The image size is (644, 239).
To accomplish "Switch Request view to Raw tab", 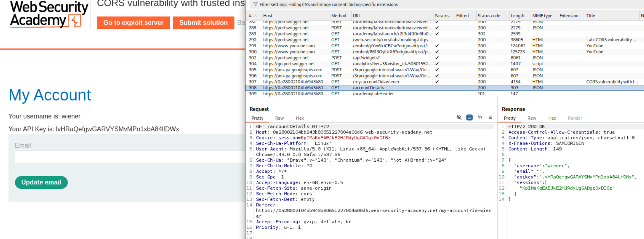I will click(279, 118).
